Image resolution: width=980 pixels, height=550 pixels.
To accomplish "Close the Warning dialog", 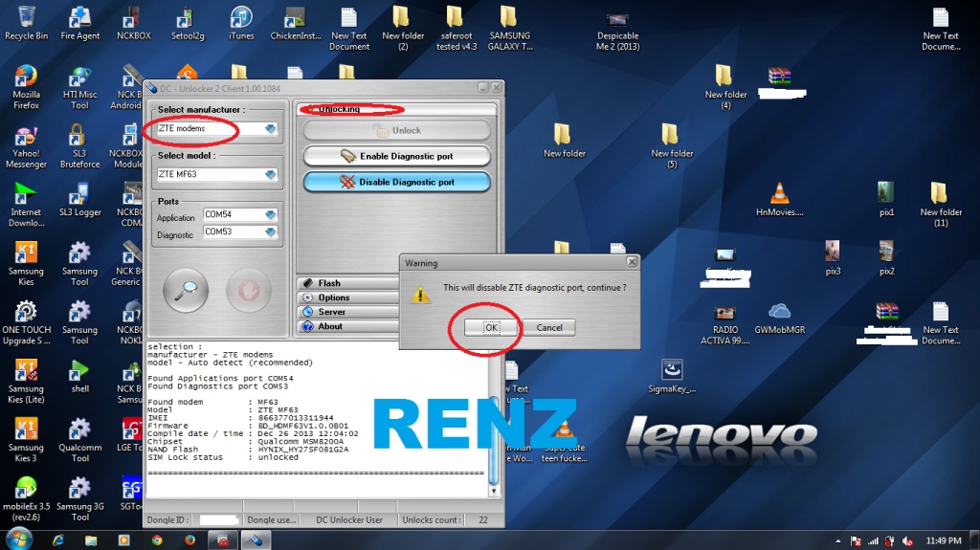I will (632, 262).
